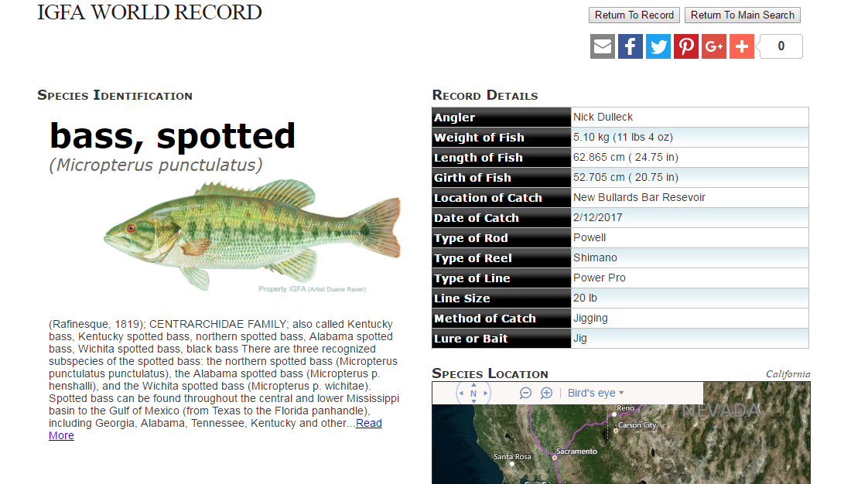Viewport: 868px width, 484px height.
Task: Open the Bird's eye map view dropdown
Action: 596,394
